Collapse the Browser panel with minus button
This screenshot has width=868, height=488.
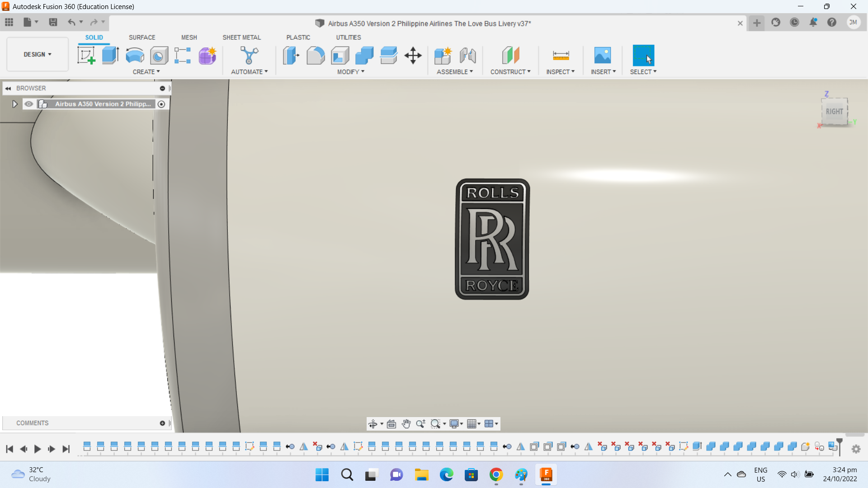click(x=162, y=89)
